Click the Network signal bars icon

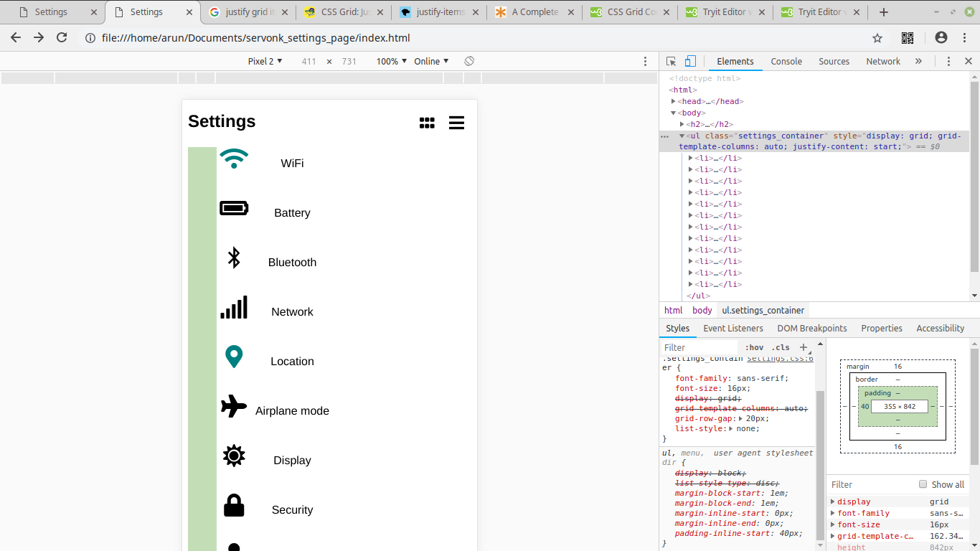234,307
